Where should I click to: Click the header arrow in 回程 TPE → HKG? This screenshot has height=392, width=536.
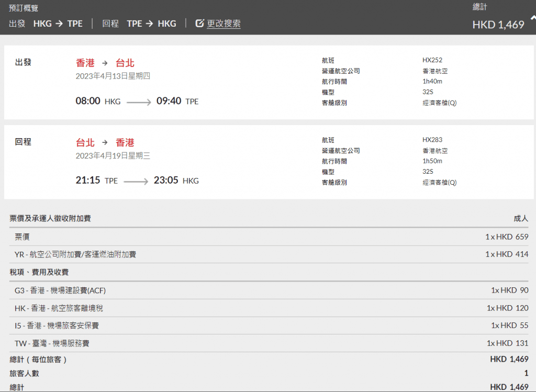[150, 24]
